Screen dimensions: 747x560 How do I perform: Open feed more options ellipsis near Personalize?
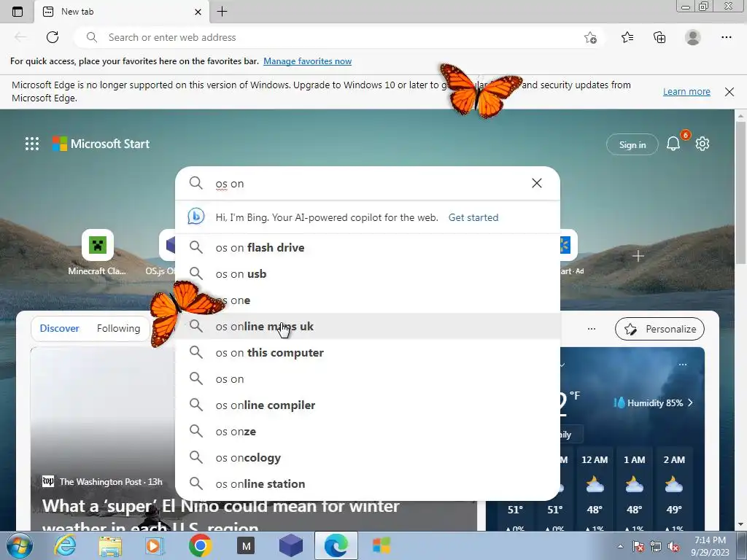pos(592,329)
